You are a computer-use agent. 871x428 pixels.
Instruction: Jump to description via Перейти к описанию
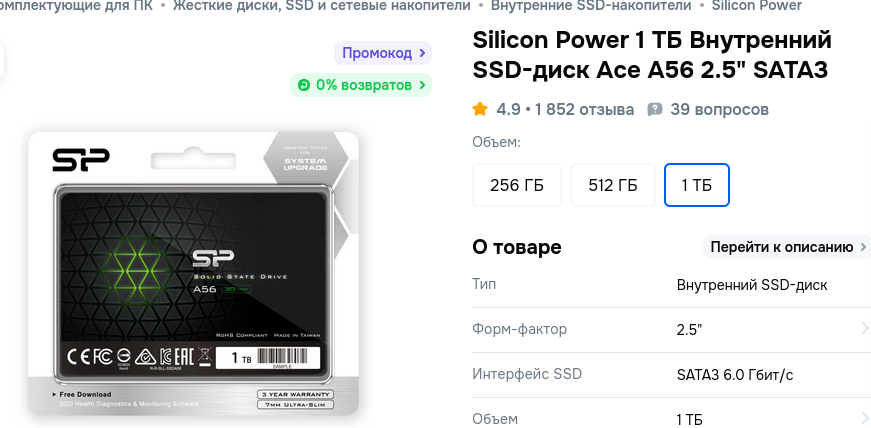click(781, 247)
